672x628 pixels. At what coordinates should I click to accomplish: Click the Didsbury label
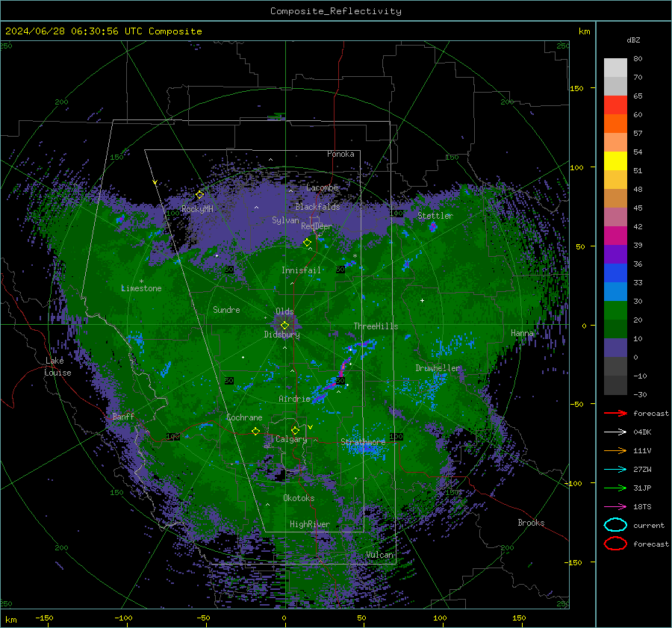pyautogui.click(x=282, y=335)
